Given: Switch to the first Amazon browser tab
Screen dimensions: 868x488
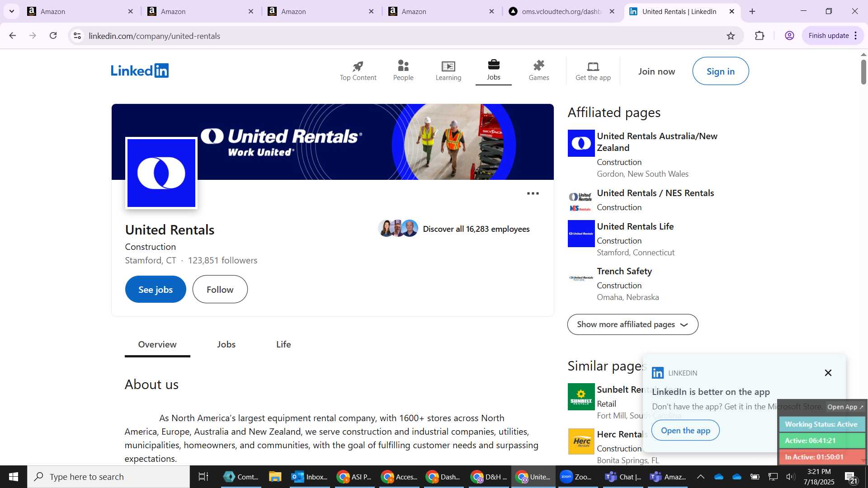Looking at the screenshot, I should (x=81, y=11).
